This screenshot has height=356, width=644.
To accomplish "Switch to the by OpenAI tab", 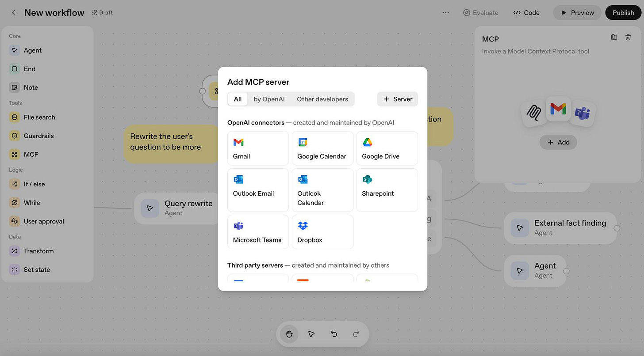I will (x=269, y=99).
